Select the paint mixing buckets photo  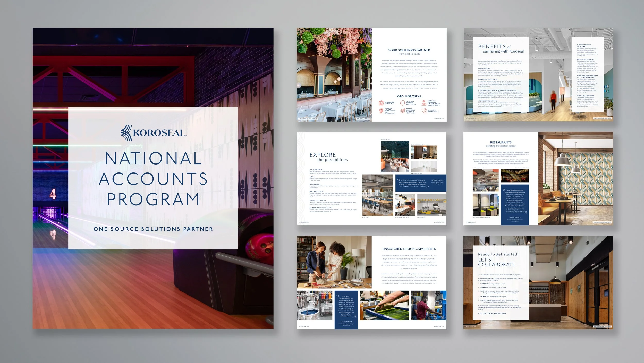point(315,305)
